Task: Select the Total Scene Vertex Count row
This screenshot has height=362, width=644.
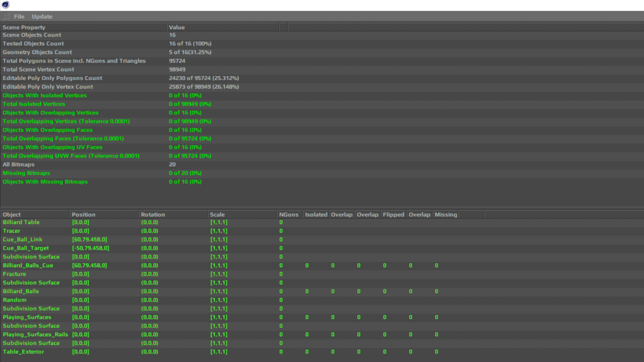Action: [38, 69]
